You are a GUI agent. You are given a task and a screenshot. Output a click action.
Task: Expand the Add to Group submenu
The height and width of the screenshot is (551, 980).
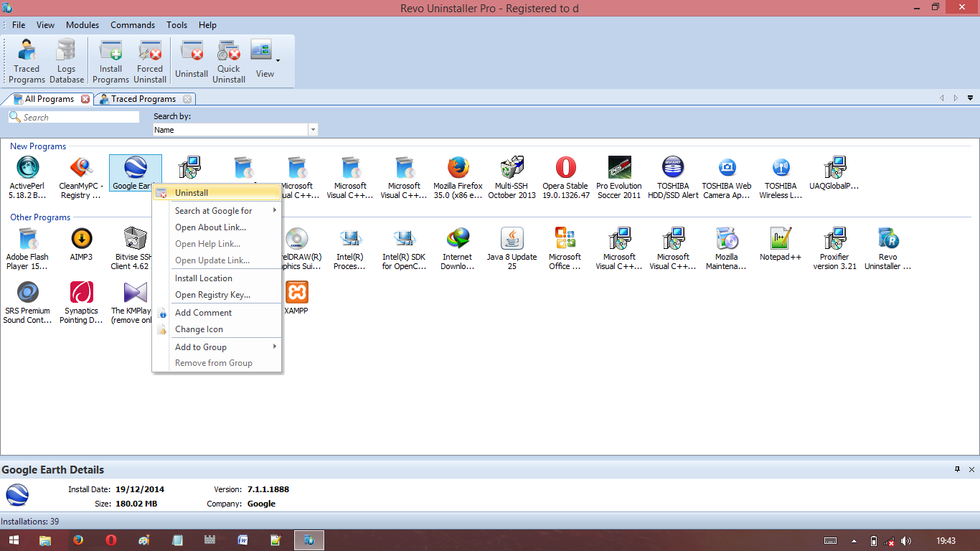click(217, 347)
